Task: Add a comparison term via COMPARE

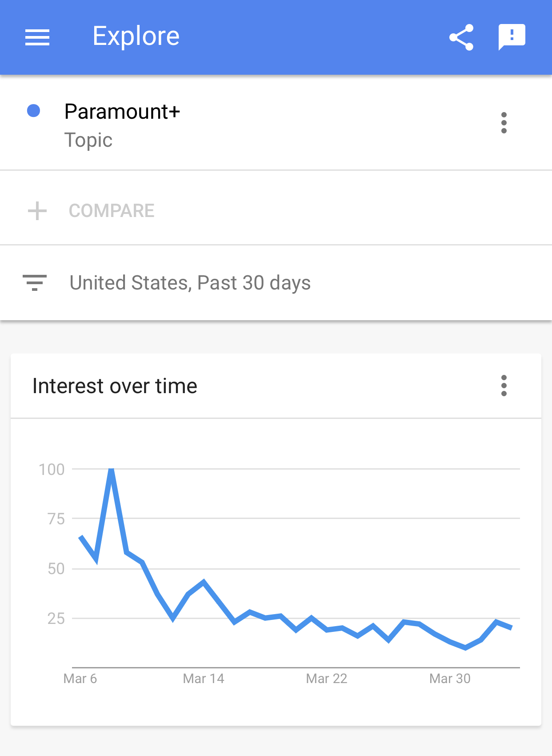Action: click(x=112, y=211)
